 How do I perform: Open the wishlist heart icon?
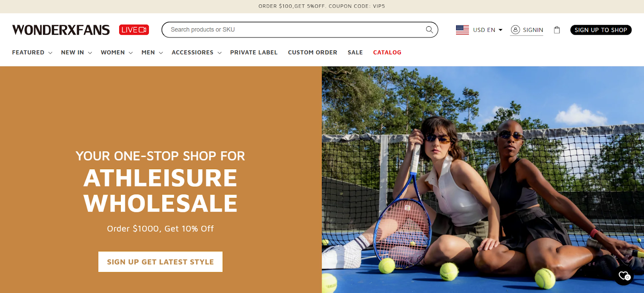tap(623, 276)
